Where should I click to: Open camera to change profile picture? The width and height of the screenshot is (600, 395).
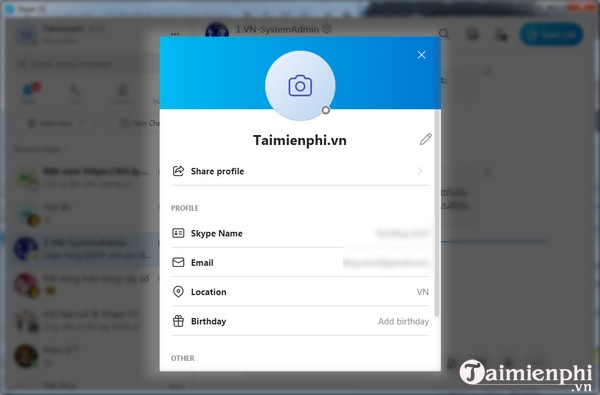pyautogui.click(x=300, y=85)
